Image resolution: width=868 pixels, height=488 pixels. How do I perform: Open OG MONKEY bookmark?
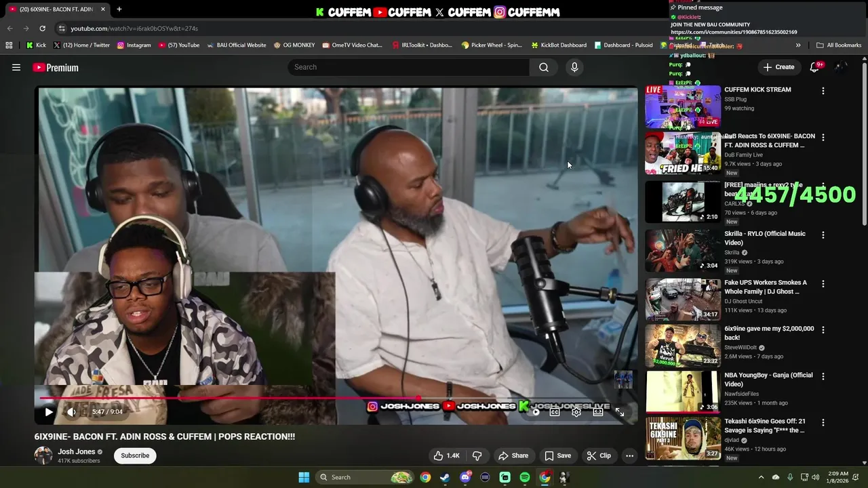click(x=294, y=45)
